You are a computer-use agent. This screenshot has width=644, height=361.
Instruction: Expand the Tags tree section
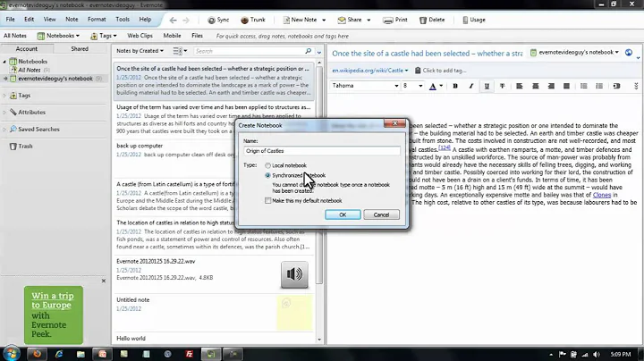click(4, 96)
